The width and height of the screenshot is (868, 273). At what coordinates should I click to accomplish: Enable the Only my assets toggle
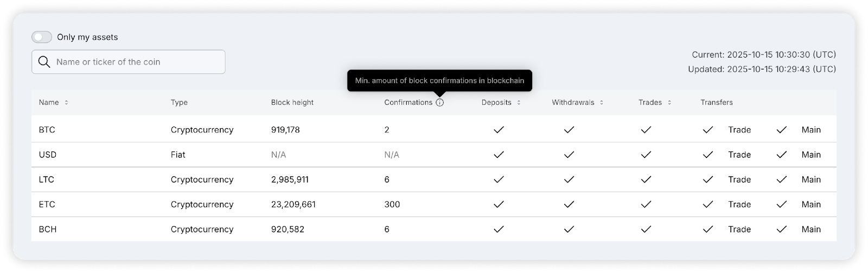(x=42, y=37)
